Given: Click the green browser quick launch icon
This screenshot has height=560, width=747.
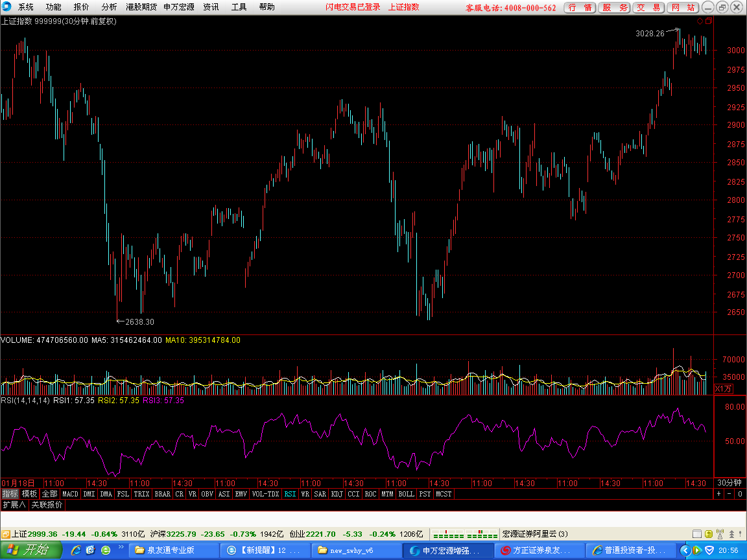Looking at the screenshot, I should (106, 550).
